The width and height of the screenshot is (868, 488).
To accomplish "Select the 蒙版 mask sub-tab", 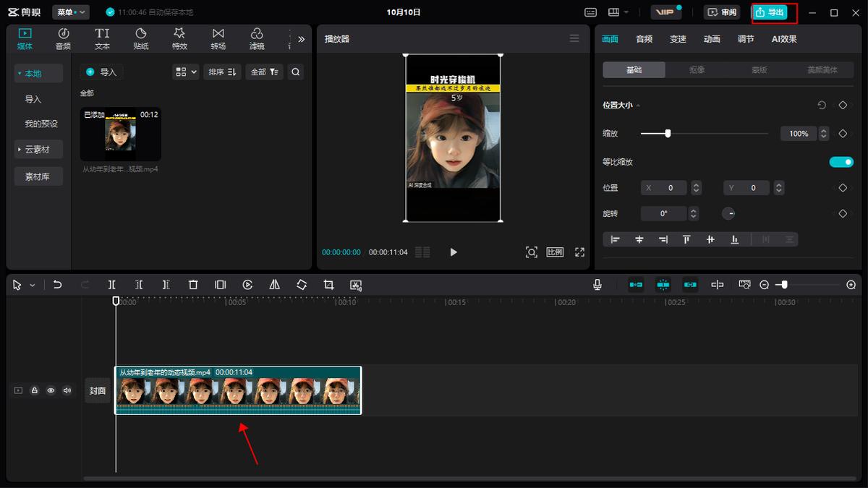I will [x=759, y=70].
